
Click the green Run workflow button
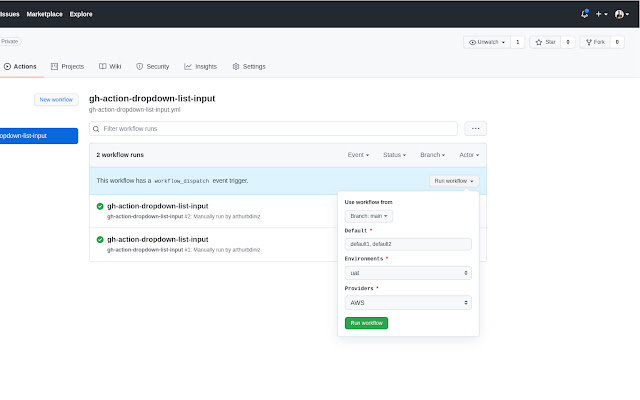point(367,323)
